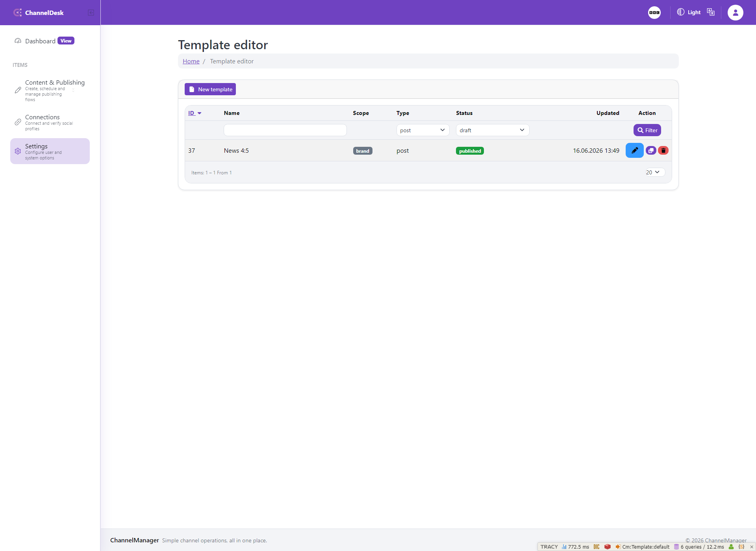Click the Template editor breadcrumb text
This screenshot has width=756, height=551.
tap(232, 61)
